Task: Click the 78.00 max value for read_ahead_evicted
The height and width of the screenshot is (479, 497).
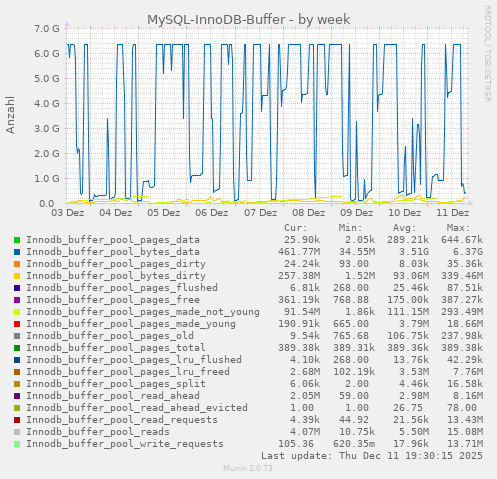Action: [462, 408]
